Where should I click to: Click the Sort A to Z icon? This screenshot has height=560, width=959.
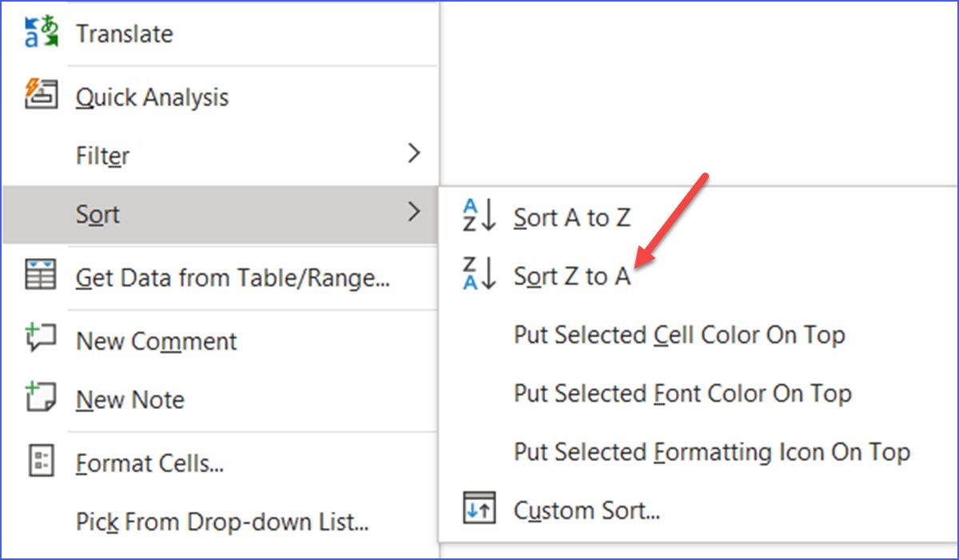pyautogui.click(x=479, y=216)
